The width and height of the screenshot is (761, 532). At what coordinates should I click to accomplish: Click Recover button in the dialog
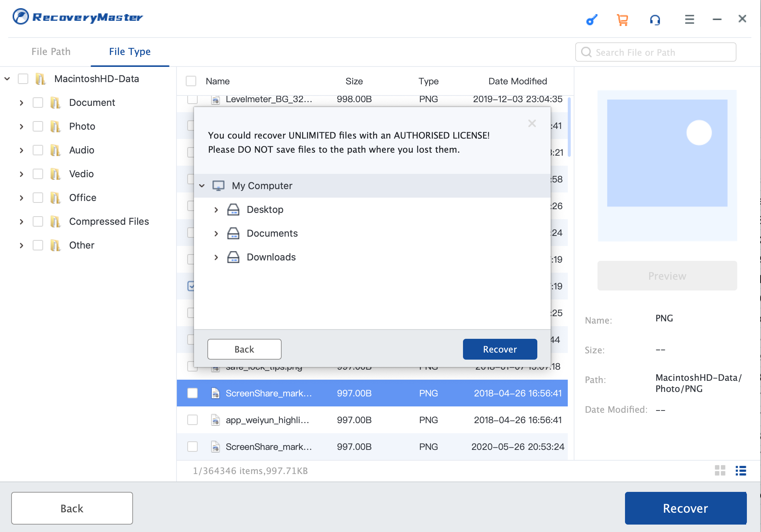pos(500,349)
